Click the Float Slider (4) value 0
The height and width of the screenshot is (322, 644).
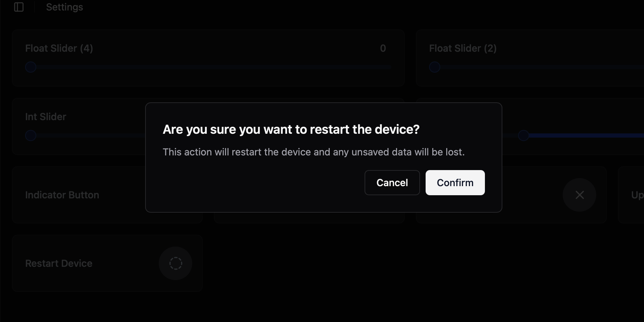pos(383,48)
